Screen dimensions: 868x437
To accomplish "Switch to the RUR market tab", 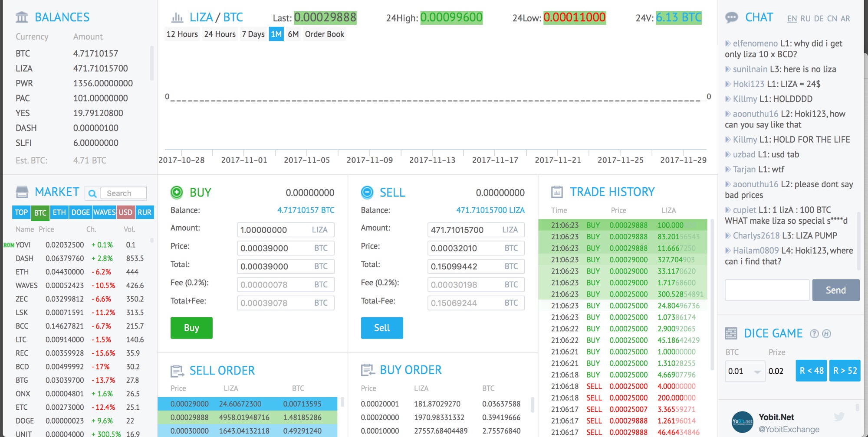I will pyautogui.click(x=145, y=212).
